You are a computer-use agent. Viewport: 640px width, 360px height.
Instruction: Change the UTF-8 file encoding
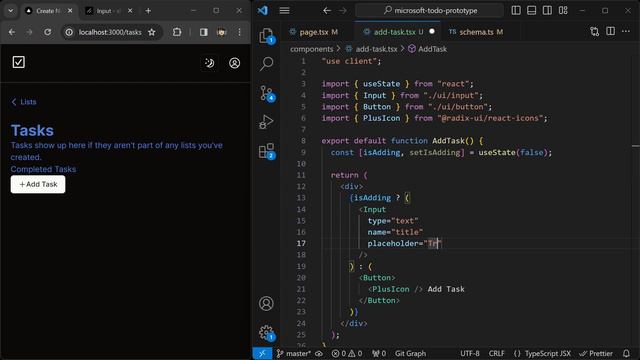[470, 353]
